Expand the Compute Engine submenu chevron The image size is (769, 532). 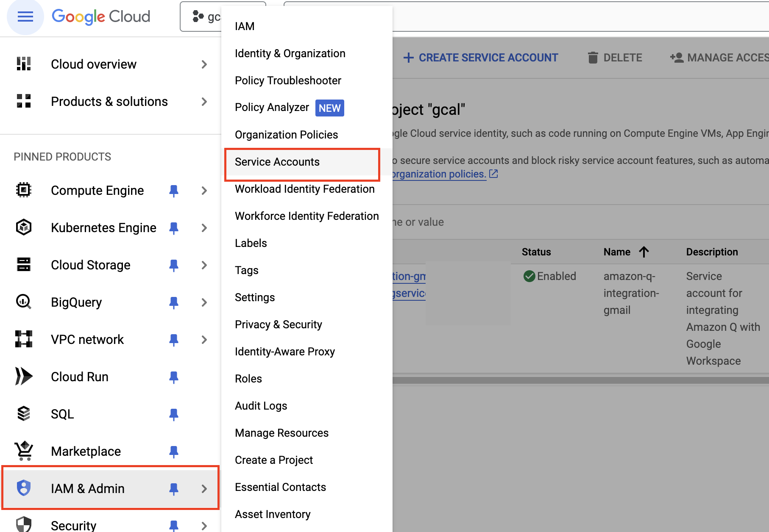204,191
